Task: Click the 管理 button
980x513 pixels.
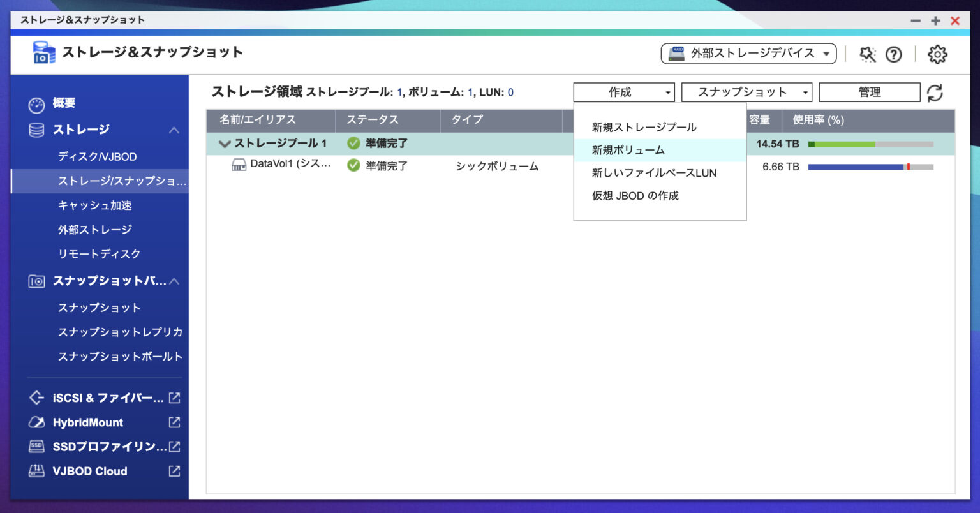Action: (x=868, y=92)
